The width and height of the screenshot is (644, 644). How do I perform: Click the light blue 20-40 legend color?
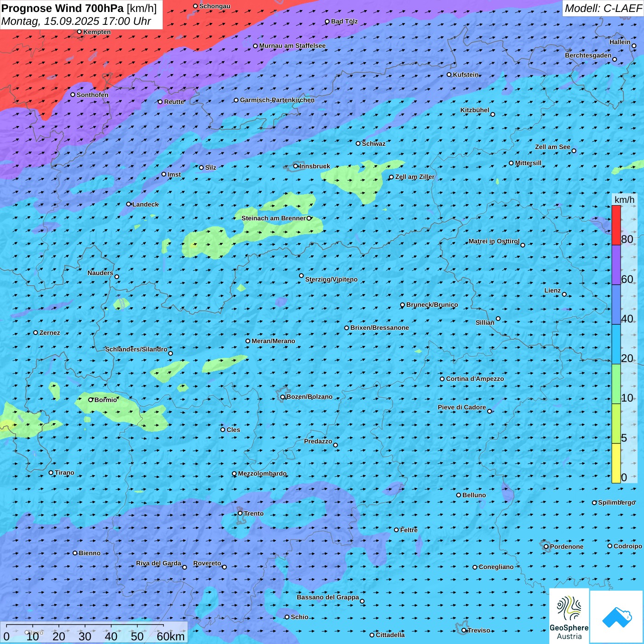(616, 345)
